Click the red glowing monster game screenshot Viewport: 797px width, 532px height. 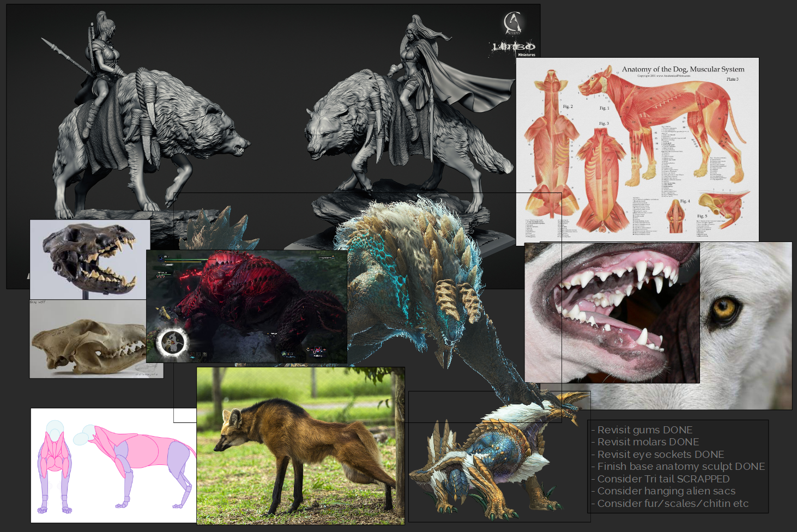[x=246, y=306]
